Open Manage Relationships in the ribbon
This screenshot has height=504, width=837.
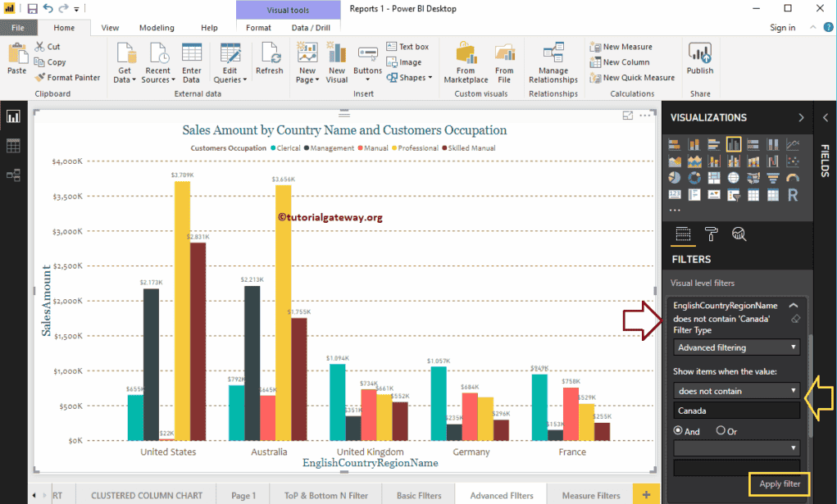tap(553, 64)
